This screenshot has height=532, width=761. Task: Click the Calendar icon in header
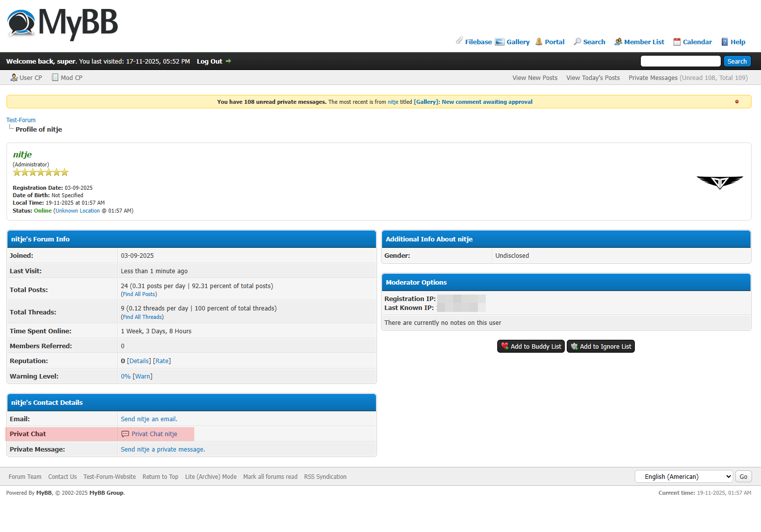click(x=677, y=42)
